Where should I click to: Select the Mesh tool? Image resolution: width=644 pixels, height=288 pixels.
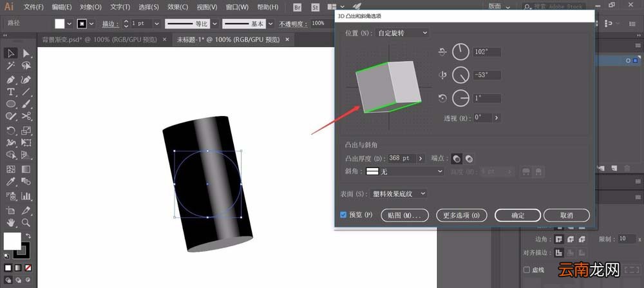pos(11,169)
